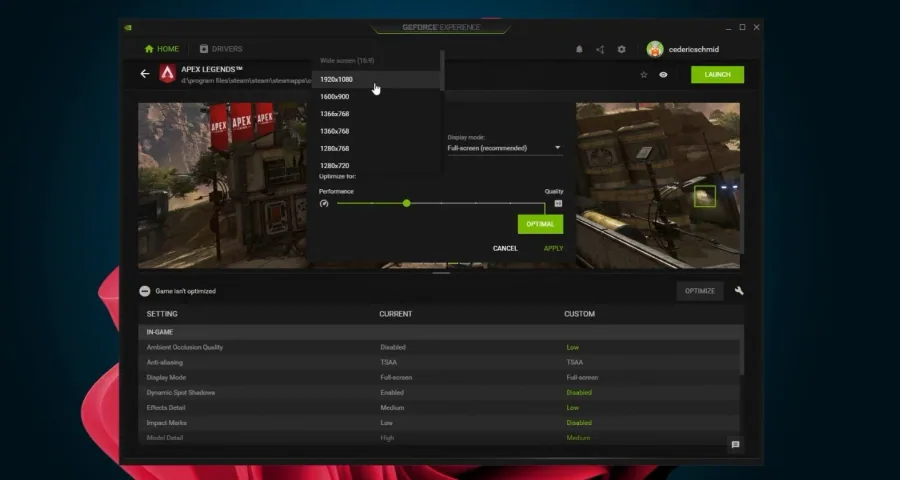This screenshot has height=480, width=900.
Task: Click the Ambient Occlusion Quality row
Action: coord(441,347)
